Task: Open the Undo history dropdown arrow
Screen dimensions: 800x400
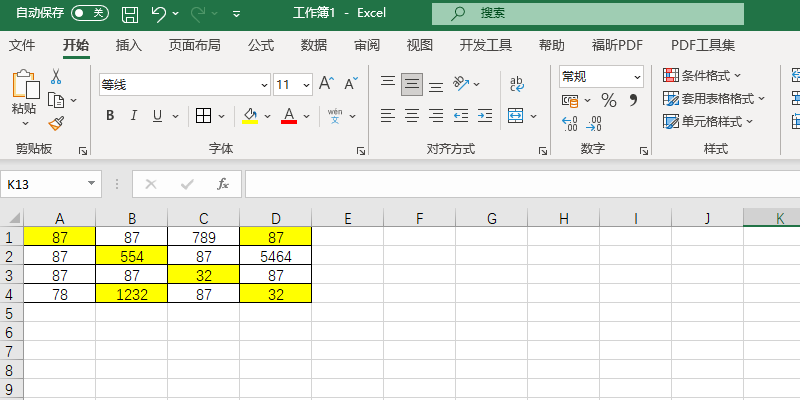Action: click(176, 14)
